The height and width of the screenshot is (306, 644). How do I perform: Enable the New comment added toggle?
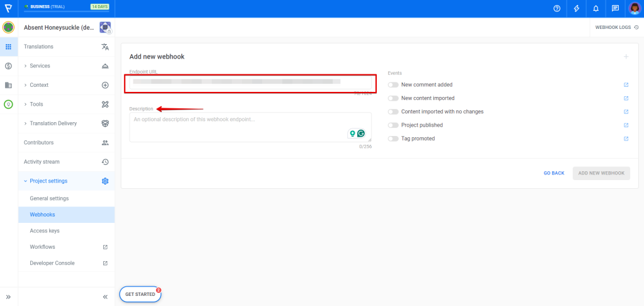click(x=393, y=84)
